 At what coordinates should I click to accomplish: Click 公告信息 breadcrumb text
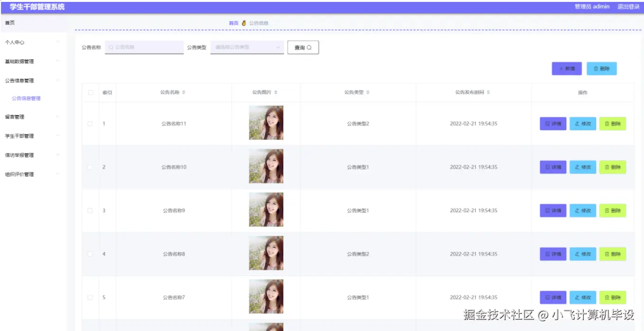[259, 23]
